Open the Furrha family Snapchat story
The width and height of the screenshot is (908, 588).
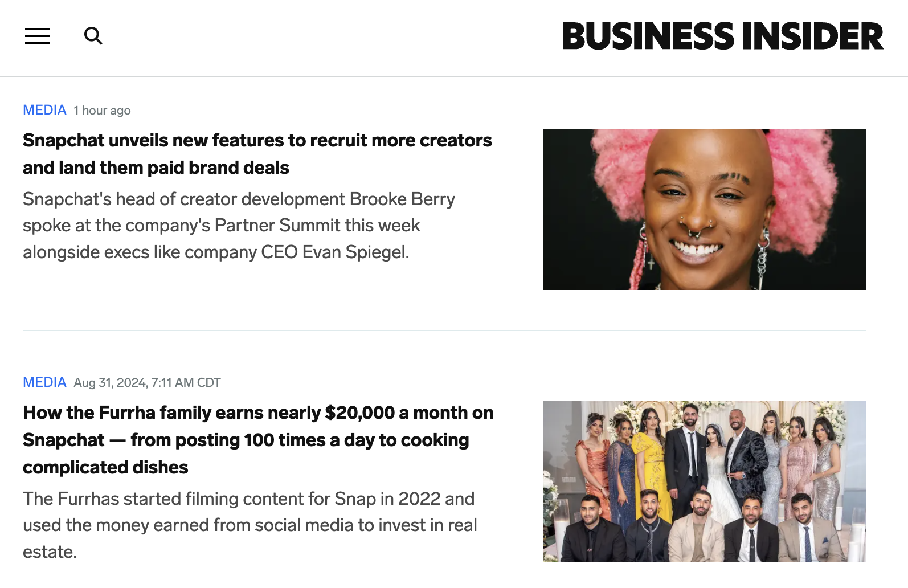[x=257, y=439]
